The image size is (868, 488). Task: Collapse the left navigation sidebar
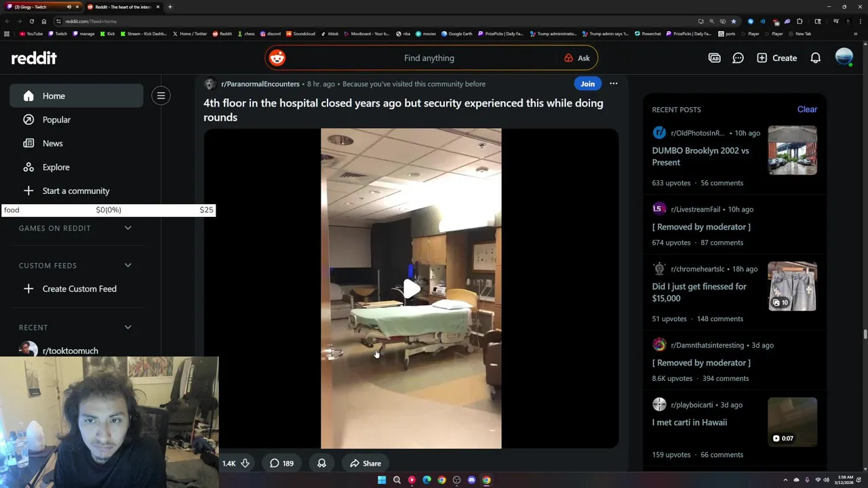coord(161,96)
